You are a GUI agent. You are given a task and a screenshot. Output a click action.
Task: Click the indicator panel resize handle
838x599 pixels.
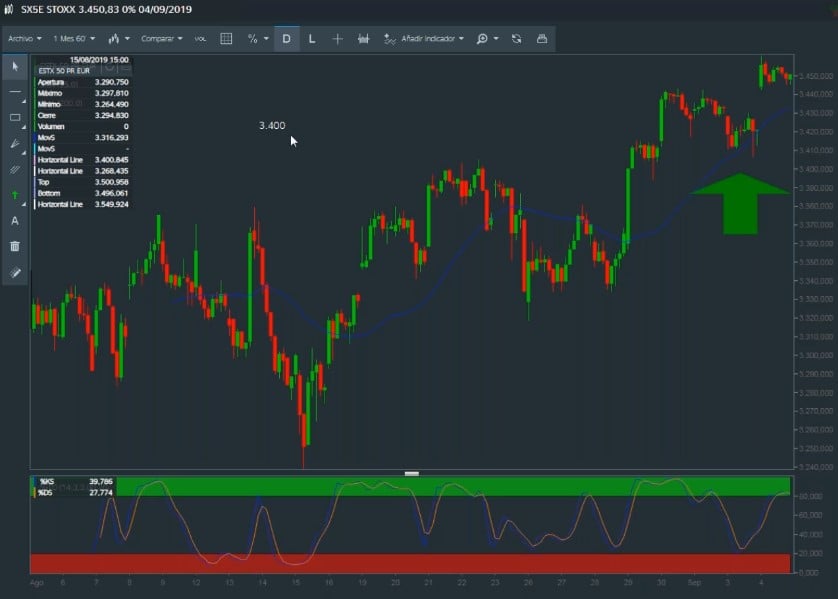(x=412, y=473)
